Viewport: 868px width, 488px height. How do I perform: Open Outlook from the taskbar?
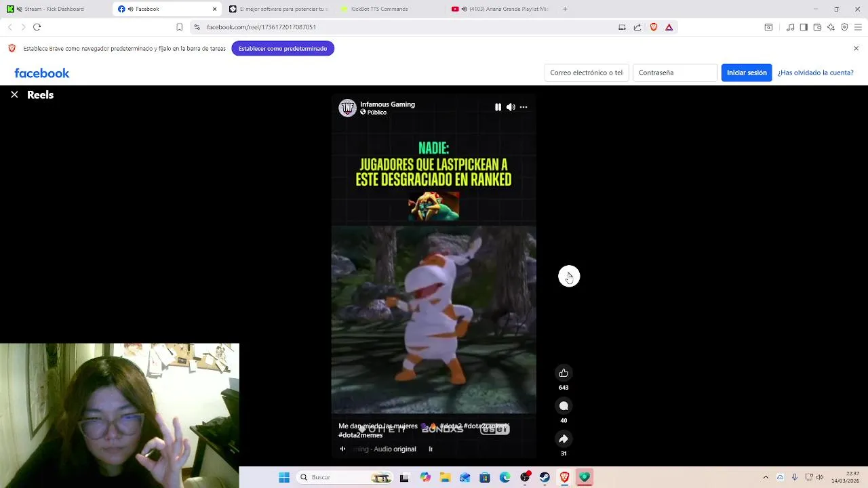point(465,477)
